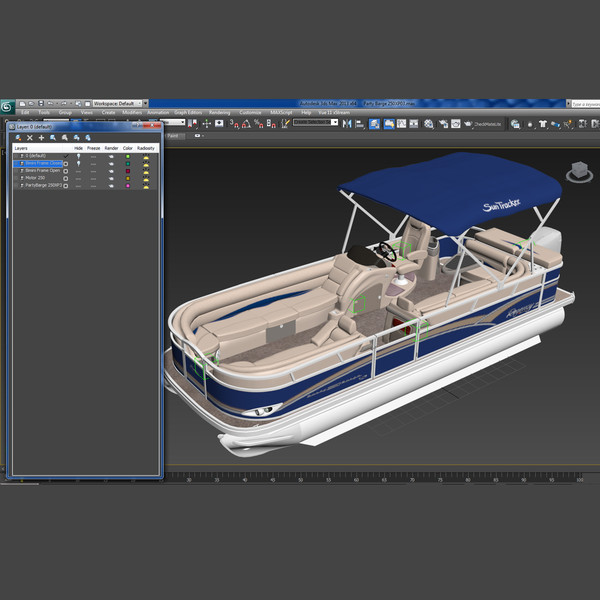Image resolution: width=600 pixels, height=600 pixels.
Task: Click the Align tool icon
Action: (x=360, y=124)
